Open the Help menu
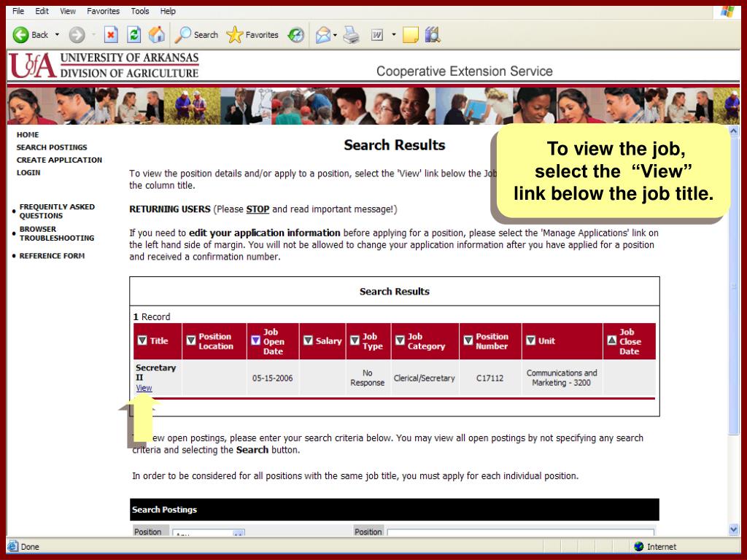Viewport: 747px width, 560px height. click(x=168, y=11)
